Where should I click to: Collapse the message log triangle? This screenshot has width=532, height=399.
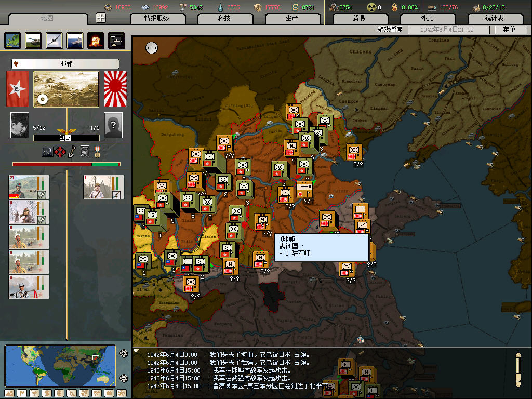point(136,351)
